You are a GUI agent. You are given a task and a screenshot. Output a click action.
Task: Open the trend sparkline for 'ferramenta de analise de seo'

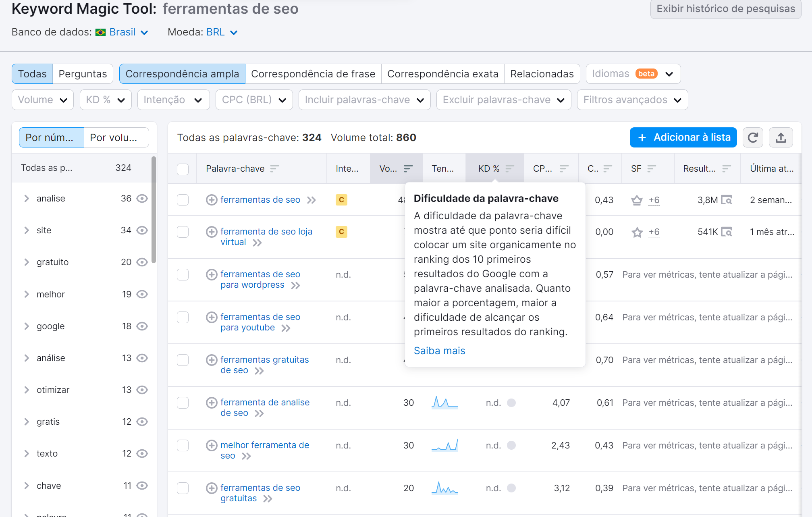[x=444, y=402]
